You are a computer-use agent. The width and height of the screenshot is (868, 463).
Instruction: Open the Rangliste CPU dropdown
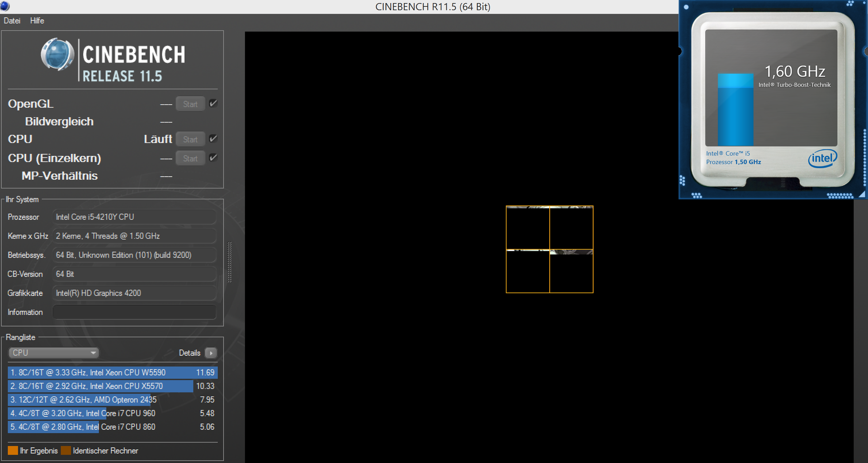tap(54, 353)
